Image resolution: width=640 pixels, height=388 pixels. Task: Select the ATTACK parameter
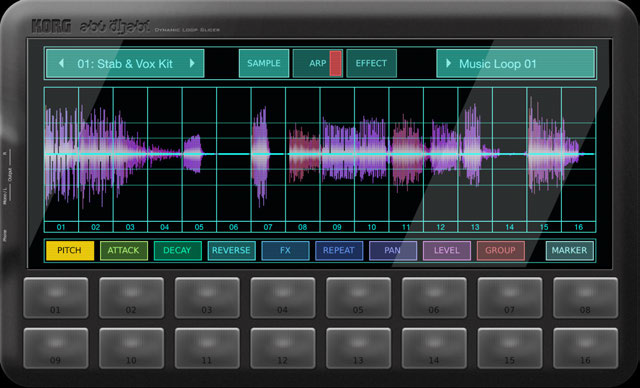[x=123, y=251]
